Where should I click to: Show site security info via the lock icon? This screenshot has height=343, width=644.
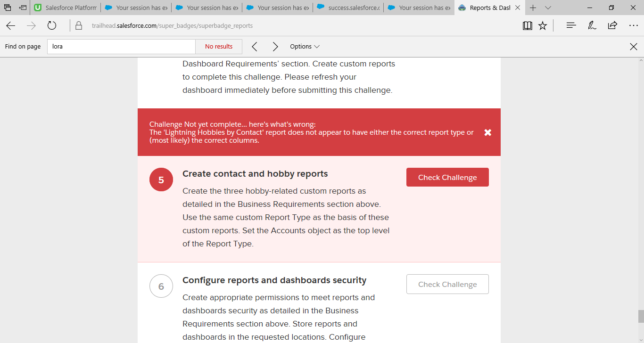click(x=79, y=26)
